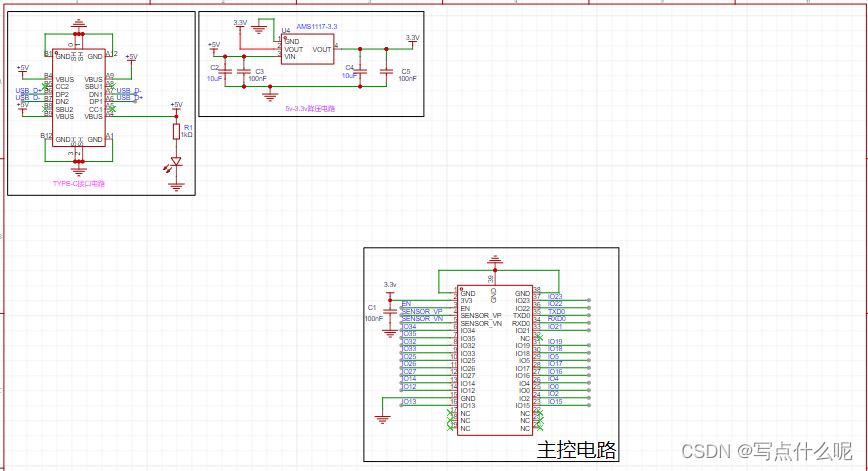
Task: Select the blue IO5 net label
Action: (554, 356)
